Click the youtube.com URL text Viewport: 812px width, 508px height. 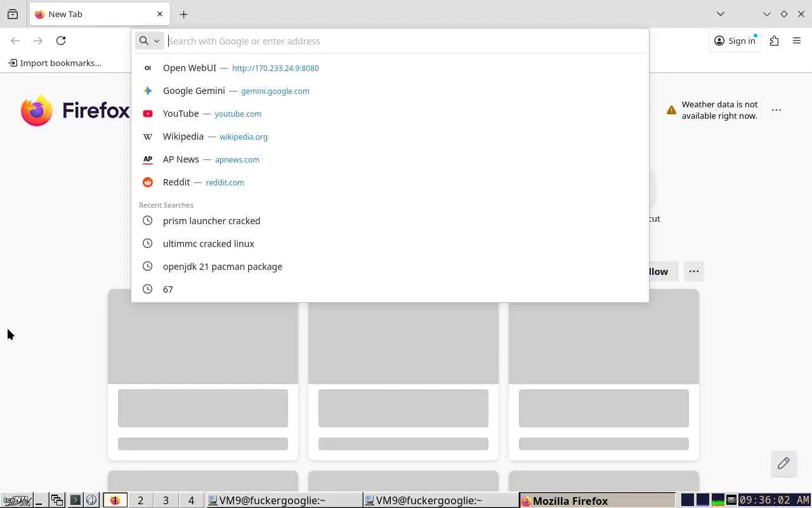click(238, 114)
